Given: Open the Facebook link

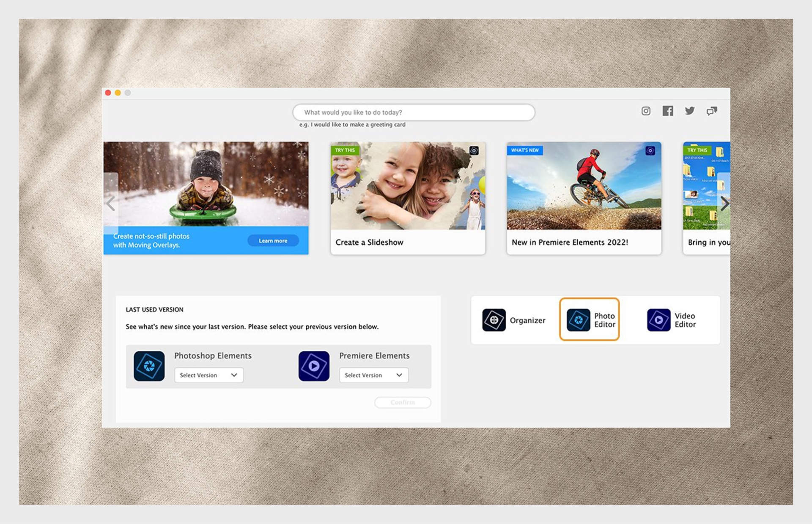Looking at the screenshot, I should click(668, 111).
